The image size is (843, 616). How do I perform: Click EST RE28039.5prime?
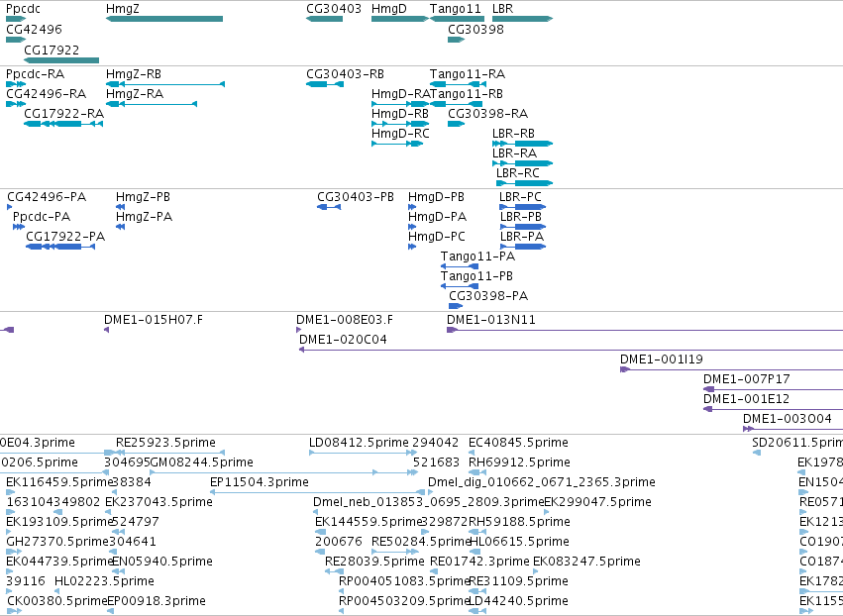point(374,562)
